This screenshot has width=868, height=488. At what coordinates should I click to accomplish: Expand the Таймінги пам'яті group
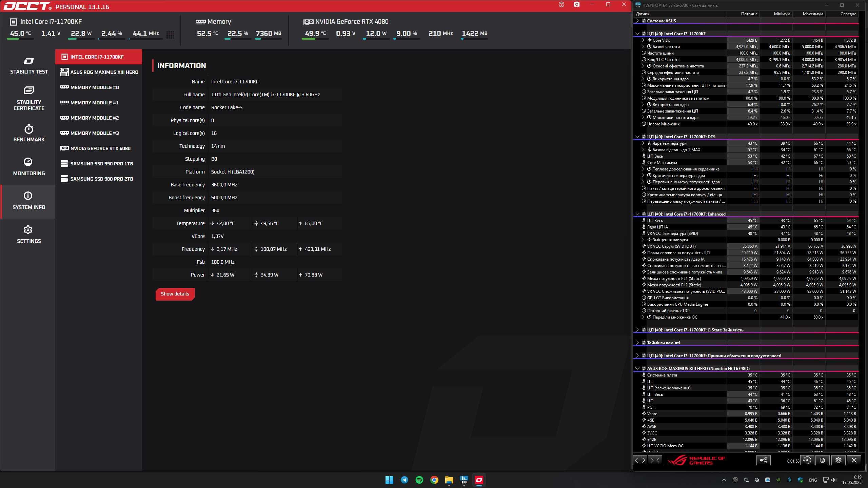pos(637,343)
